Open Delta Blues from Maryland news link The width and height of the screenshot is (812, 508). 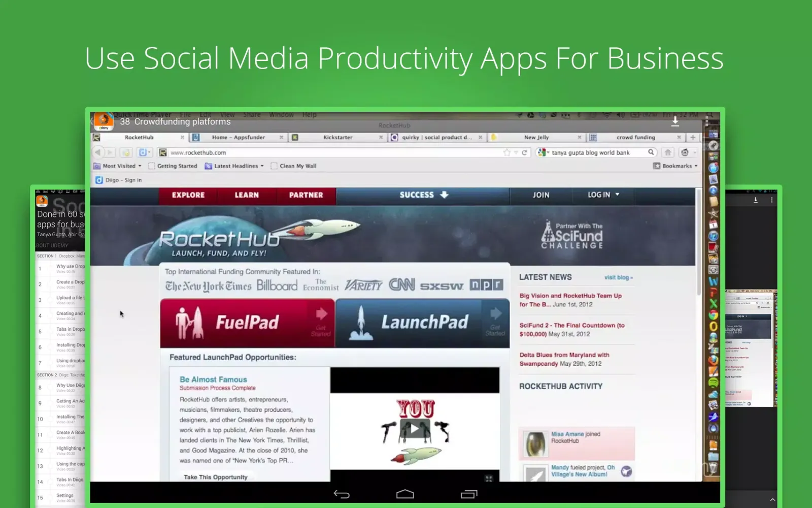tap(564, 359)
